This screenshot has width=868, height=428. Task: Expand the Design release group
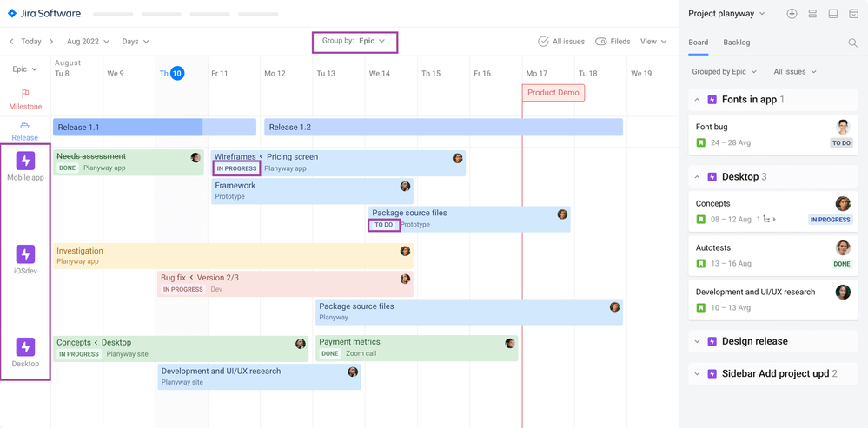click(697, 341)
